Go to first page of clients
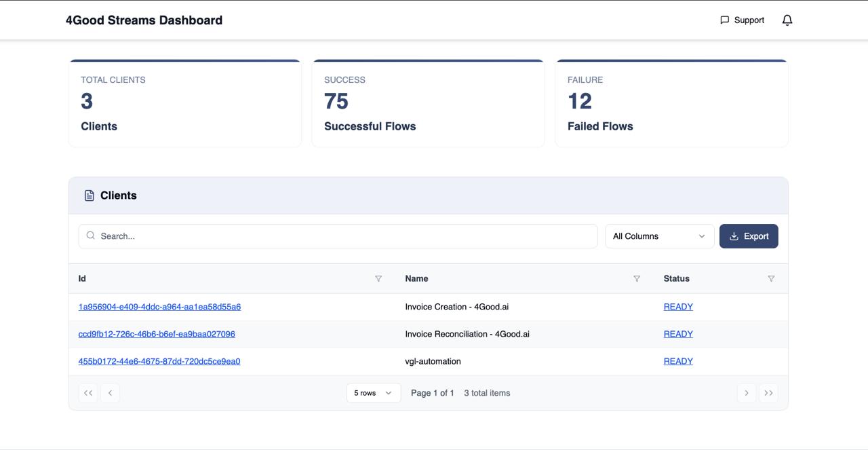Image resolution: width=868 pixels, height=450 pixels. [x=88, y=393]
